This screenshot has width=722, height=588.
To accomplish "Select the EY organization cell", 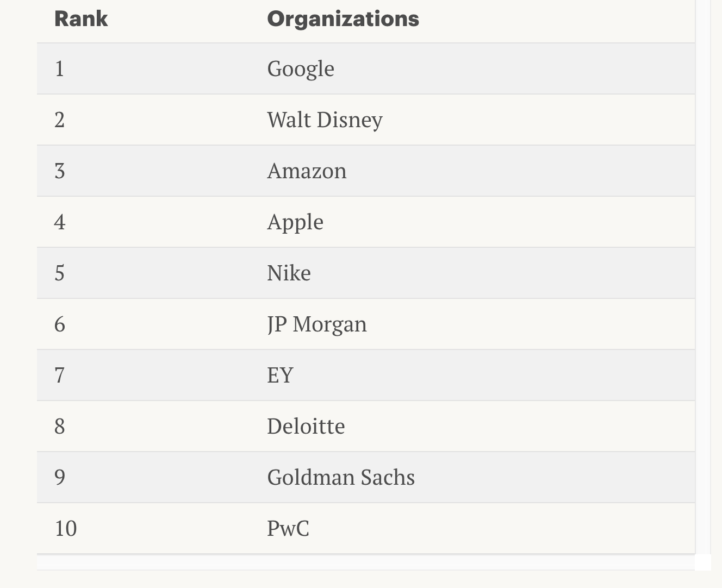I will pyautogui.click(x=280, y=376).
